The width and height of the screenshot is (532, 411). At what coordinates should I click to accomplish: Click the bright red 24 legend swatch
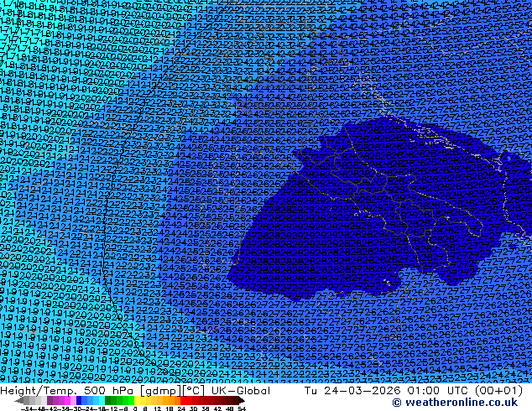click(183, 400)
